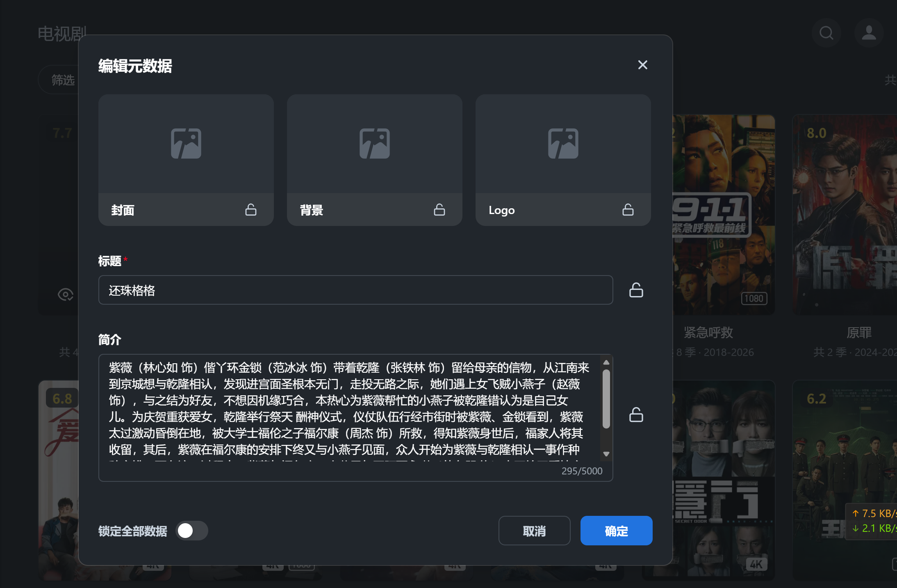Click the description scrollbar down arrow

606,454
